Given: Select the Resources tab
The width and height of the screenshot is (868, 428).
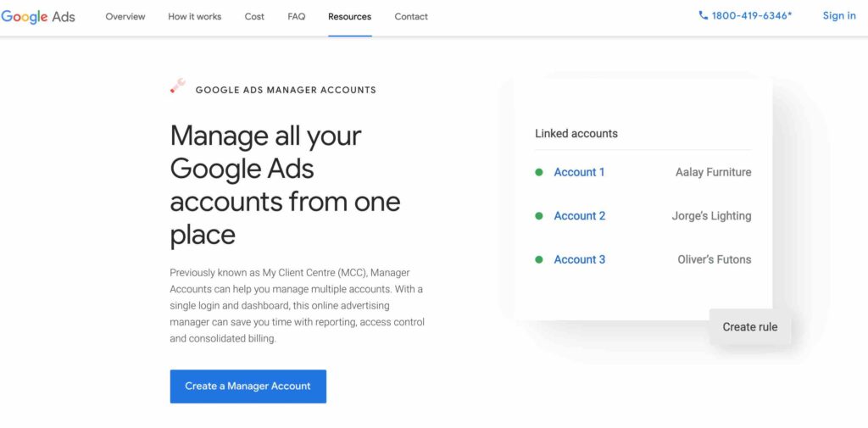Looking at the screenshot, I should pyautogui.click(x=349, y=17).
